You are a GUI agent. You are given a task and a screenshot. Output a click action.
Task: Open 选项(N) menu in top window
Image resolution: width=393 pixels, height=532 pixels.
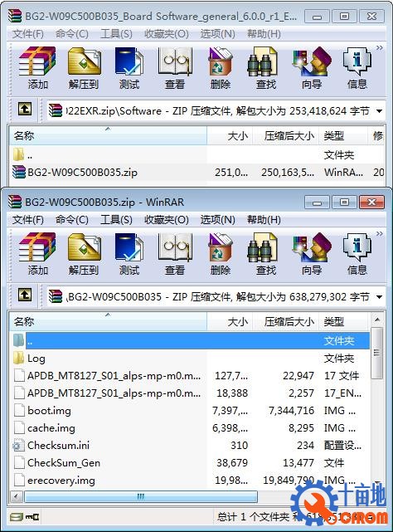click(218, 34)
